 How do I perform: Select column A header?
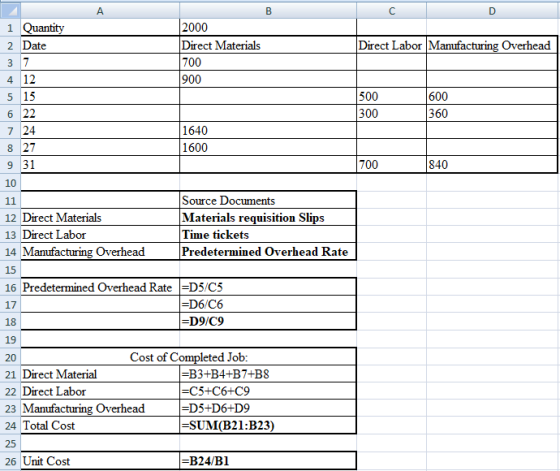coord(100,11)
